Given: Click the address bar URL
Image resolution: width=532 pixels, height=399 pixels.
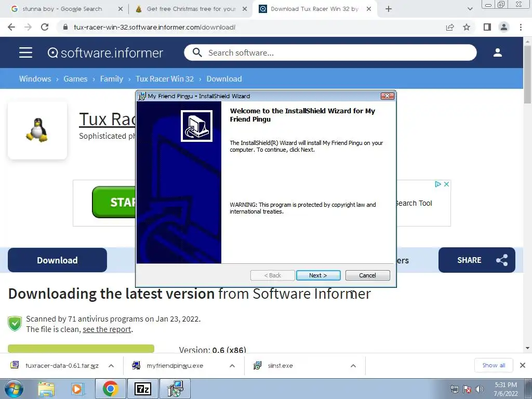Looking at the screenshot, I should [154, 27].
